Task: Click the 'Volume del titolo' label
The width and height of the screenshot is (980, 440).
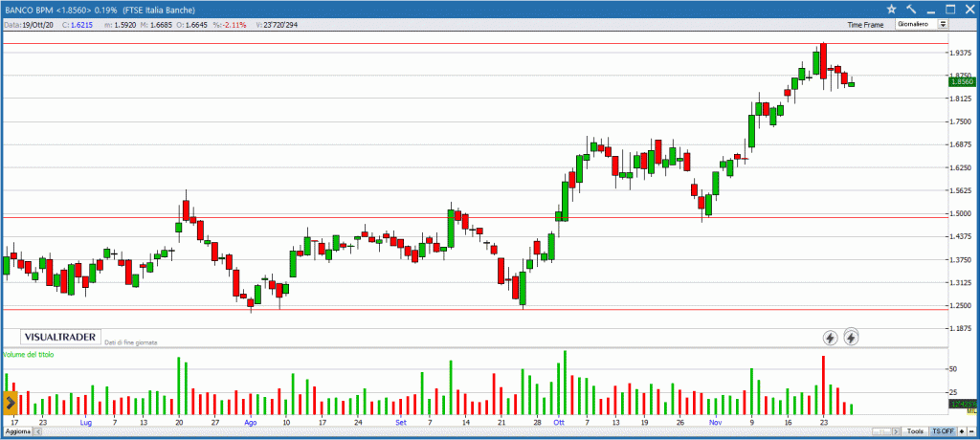Action: [x=29, y=354]
